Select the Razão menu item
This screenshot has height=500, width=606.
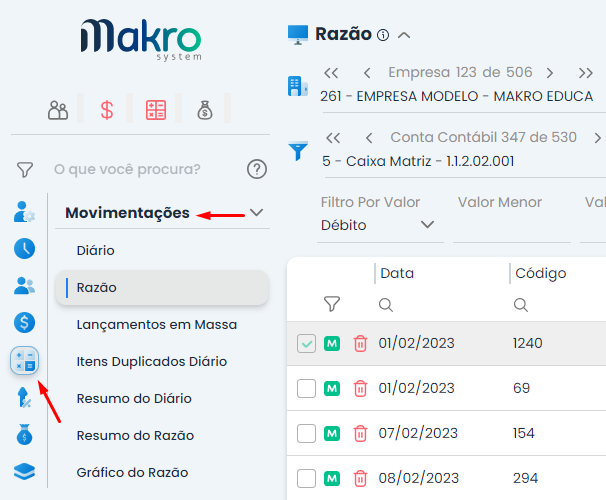[162, 287]
